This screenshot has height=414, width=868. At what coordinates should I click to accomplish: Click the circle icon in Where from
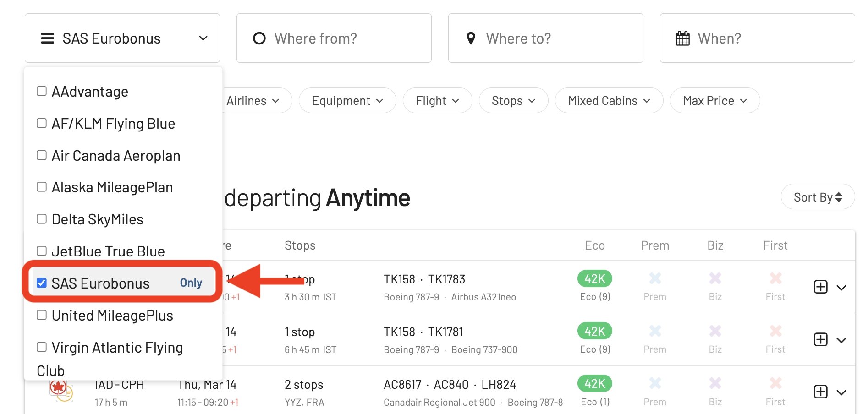(x=259, y=38)
